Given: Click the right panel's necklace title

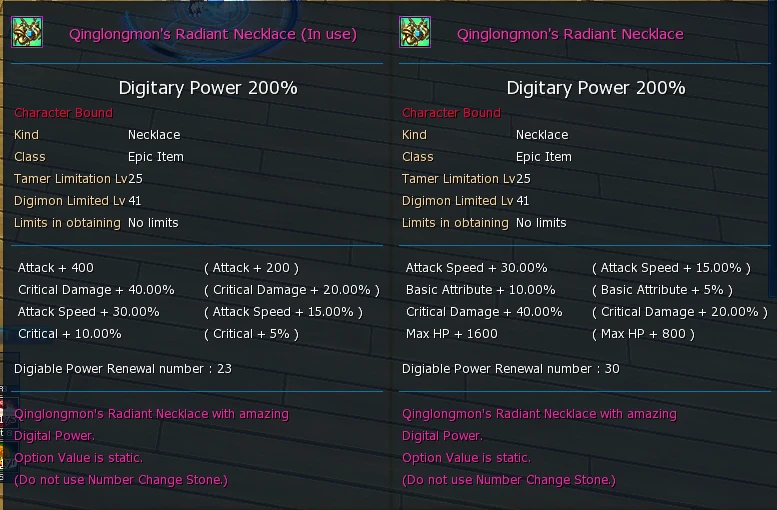Looking at the screenshot, I should [x=570, y=34].
